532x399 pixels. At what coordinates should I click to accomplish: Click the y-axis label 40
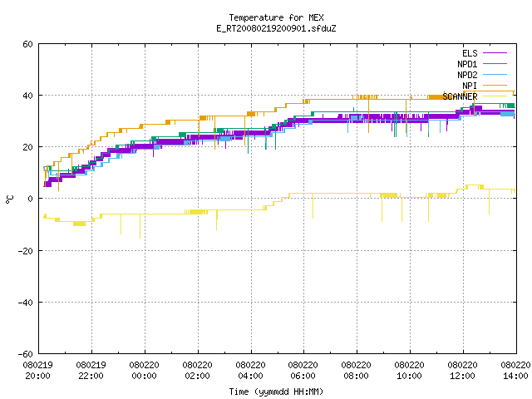click(27, 96)
